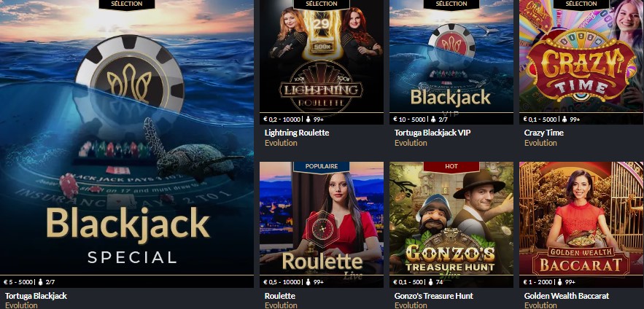Viewport: 644px width, 309px height.
Task: Open the Lightning Roulette game image
Action: coord(322,56)
